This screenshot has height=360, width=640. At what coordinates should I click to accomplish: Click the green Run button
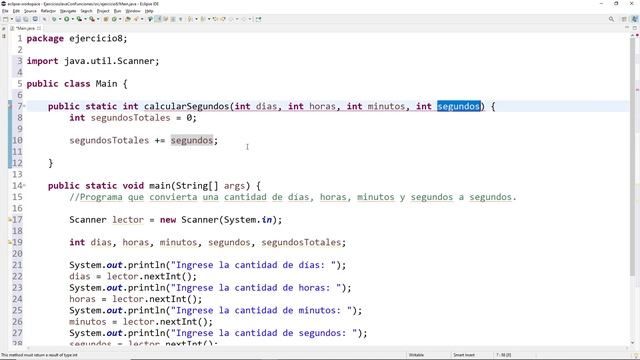67,19
